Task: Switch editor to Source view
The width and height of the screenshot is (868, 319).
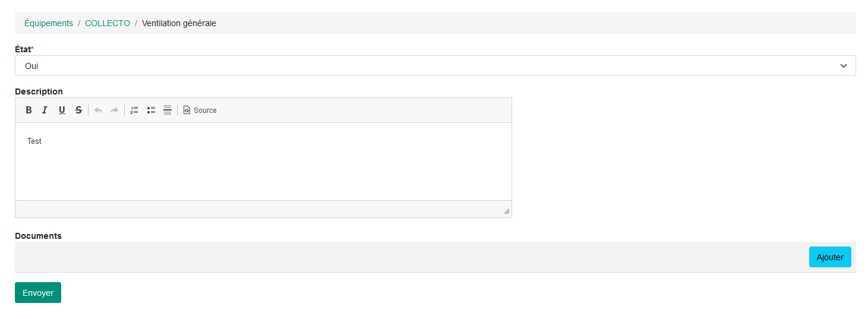Action: tap(200, 110)
